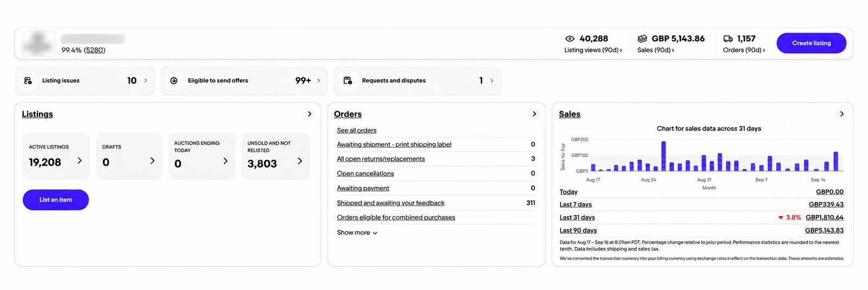Click the Today sales row link
Image resolution: width=868 pixels, height=290 pixels.
tap(569, 192)
